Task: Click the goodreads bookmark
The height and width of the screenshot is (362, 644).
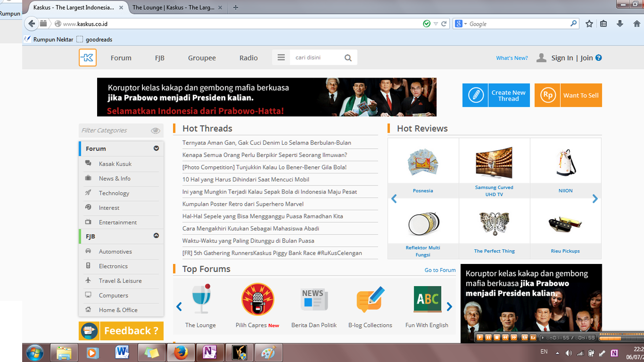Action: pyautogui.click(x=95, y=39)
